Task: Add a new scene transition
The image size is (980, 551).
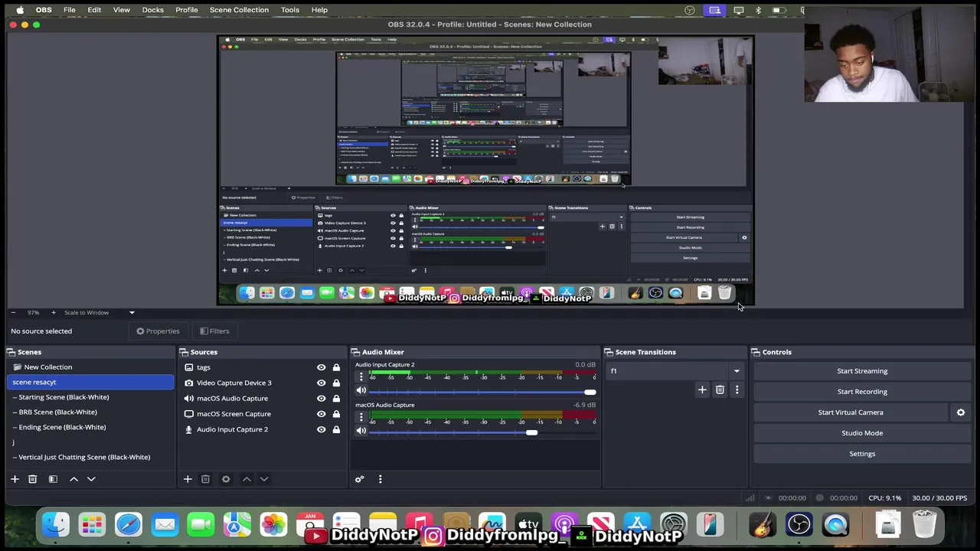Action: click(x=702, y=390)
